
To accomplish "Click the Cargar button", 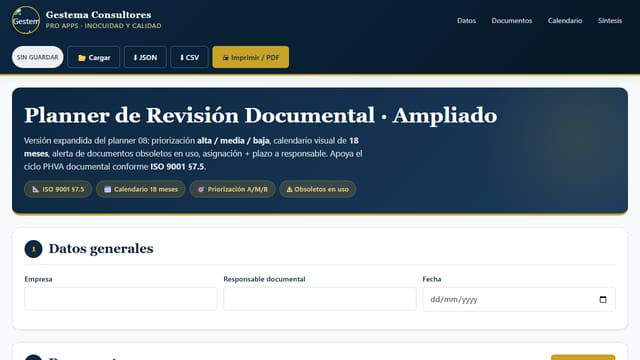I will tap(93, 58).
